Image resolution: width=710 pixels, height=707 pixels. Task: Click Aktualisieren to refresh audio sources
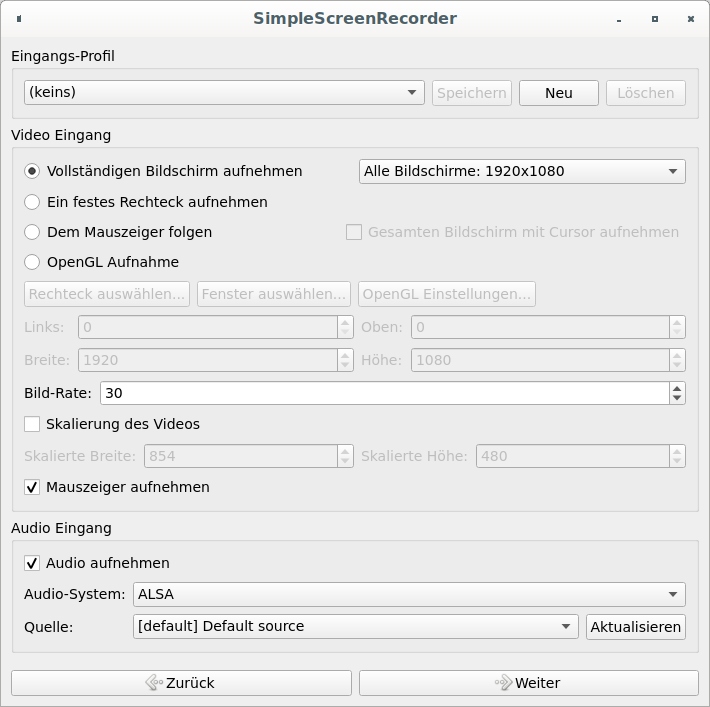636,627
